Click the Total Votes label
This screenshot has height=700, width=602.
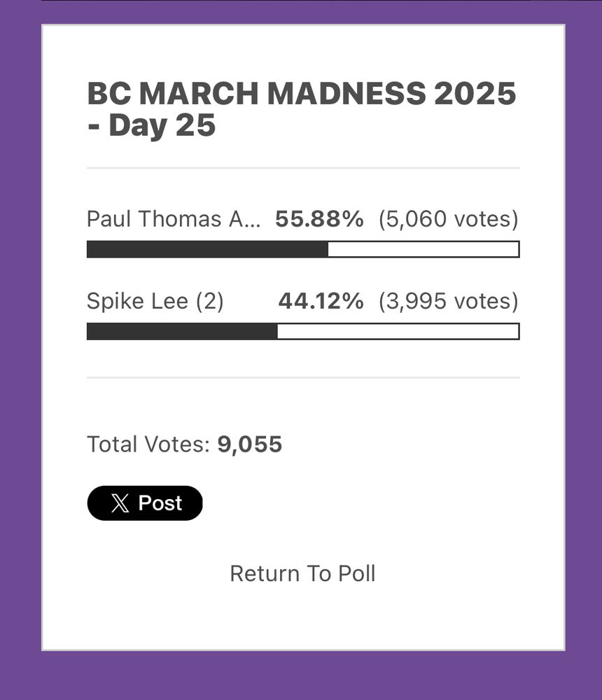148,444
